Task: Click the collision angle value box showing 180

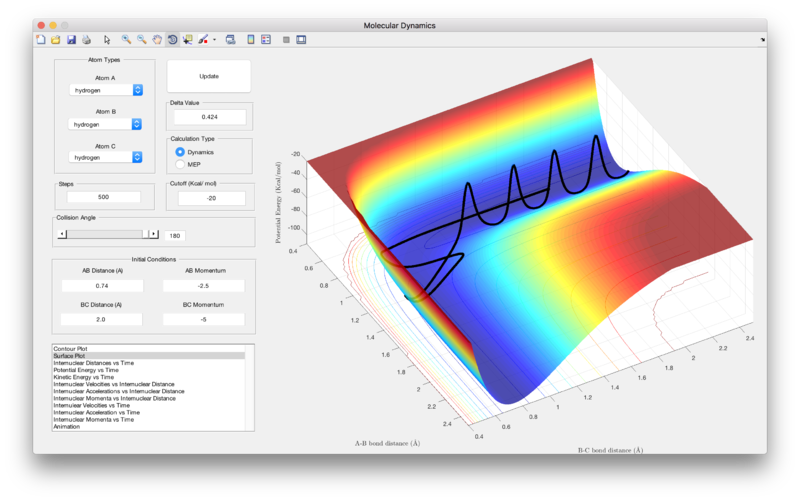Action: 174,236
